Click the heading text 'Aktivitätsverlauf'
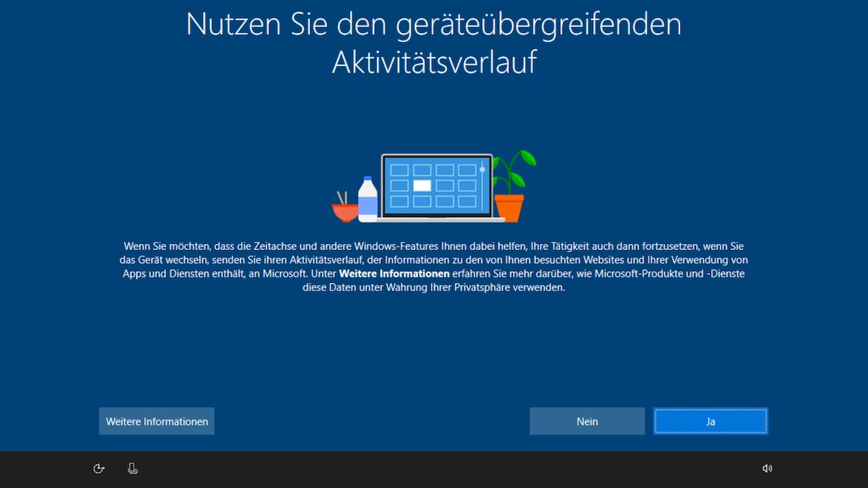The width and height of the screenshot is (868, 488). (x=434, y=62)
